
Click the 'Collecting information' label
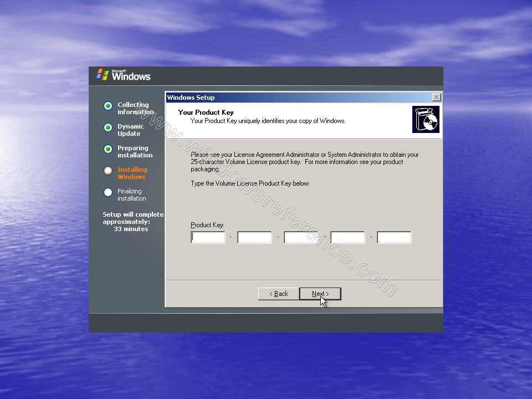pos(135,108)
